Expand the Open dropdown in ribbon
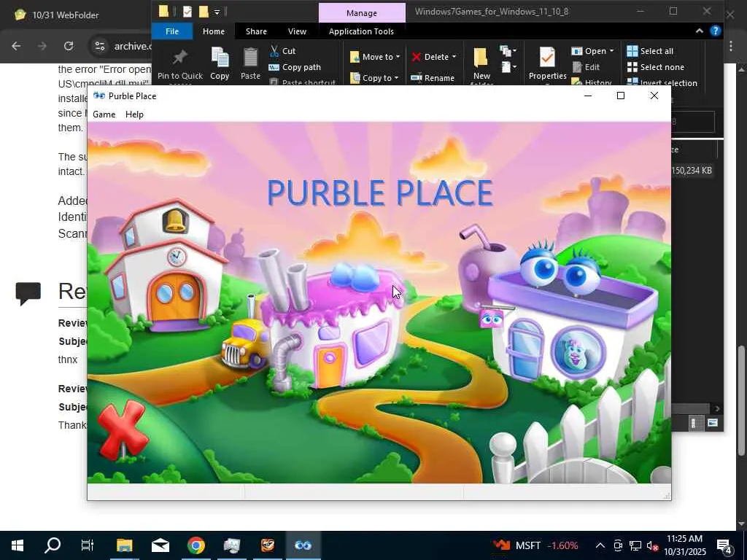Screen dimensions: 747x560 [612, 51]
